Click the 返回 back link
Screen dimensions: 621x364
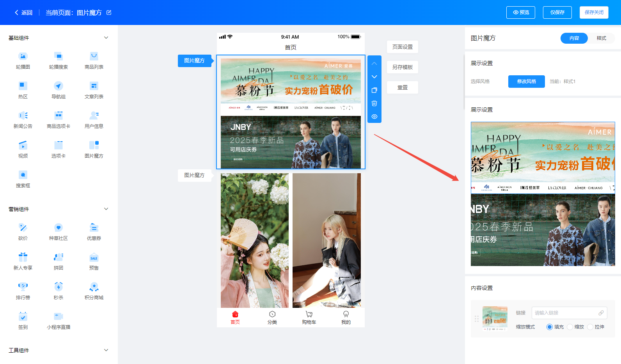23,12
